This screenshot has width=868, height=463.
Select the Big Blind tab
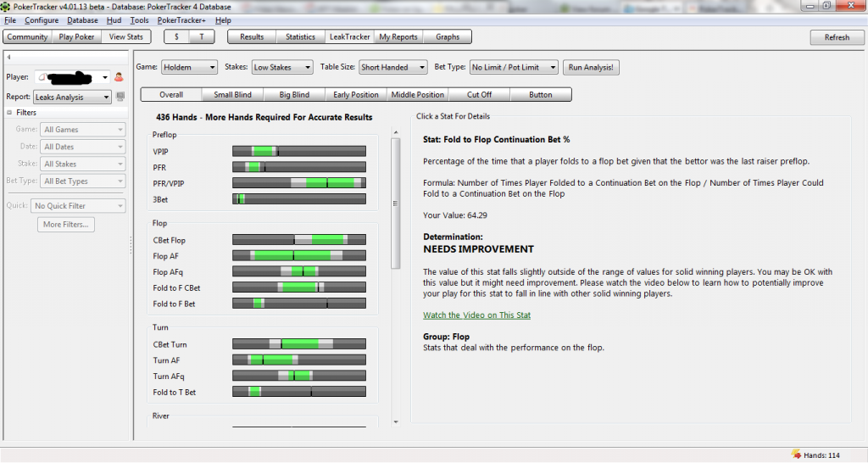(294, 95)
